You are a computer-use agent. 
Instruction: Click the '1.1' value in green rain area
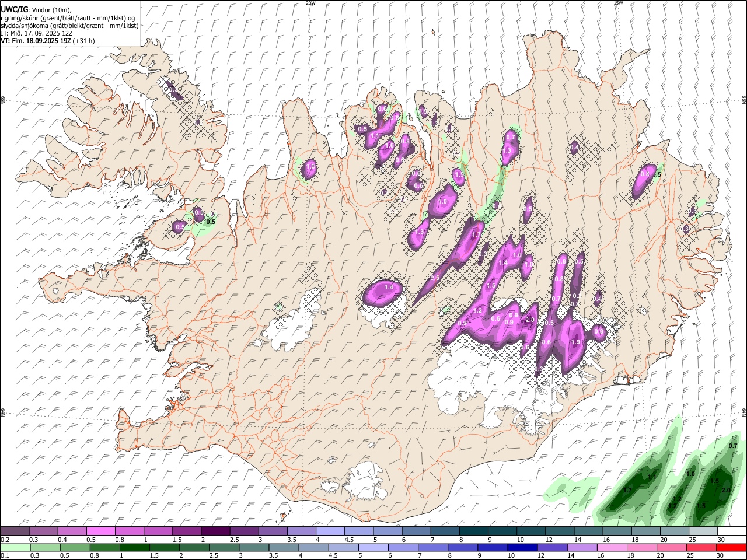coord(652,477)
